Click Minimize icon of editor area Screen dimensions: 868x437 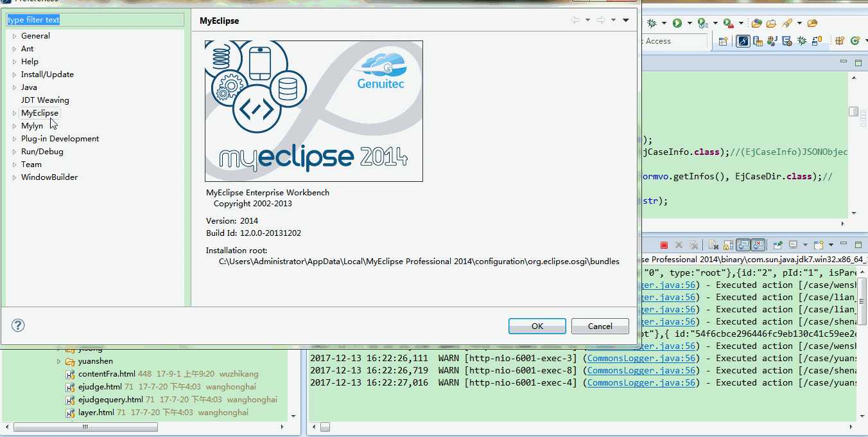844,62
